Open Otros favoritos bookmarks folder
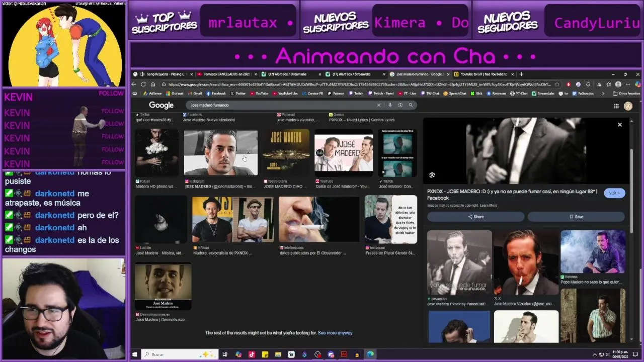This screenshot has width=644, height=362. 626,94
